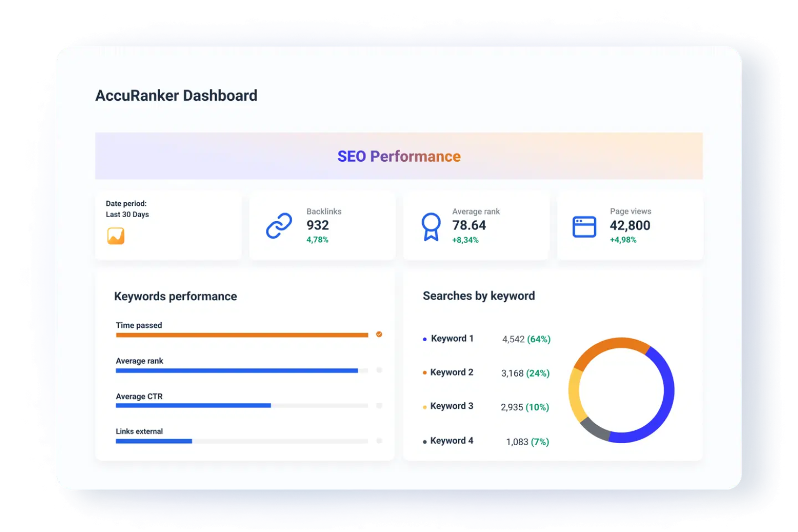Select the blue dot next to Keyword 1
Image resolution: width=798 pixels, height=532 pixels.
point(424,338)
